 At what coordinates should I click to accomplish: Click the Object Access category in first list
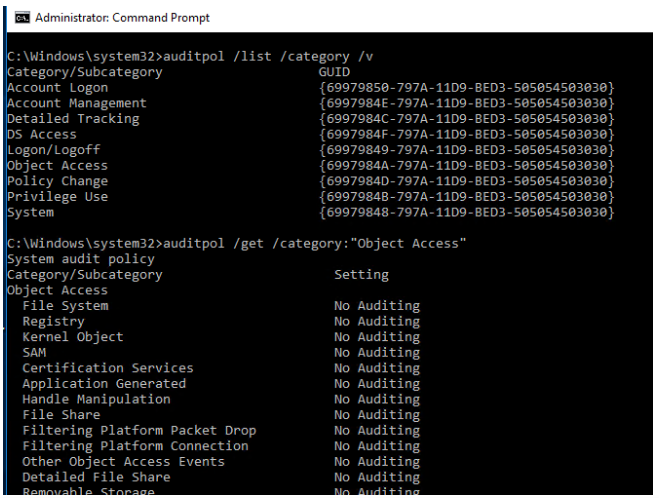pos(57,165)
